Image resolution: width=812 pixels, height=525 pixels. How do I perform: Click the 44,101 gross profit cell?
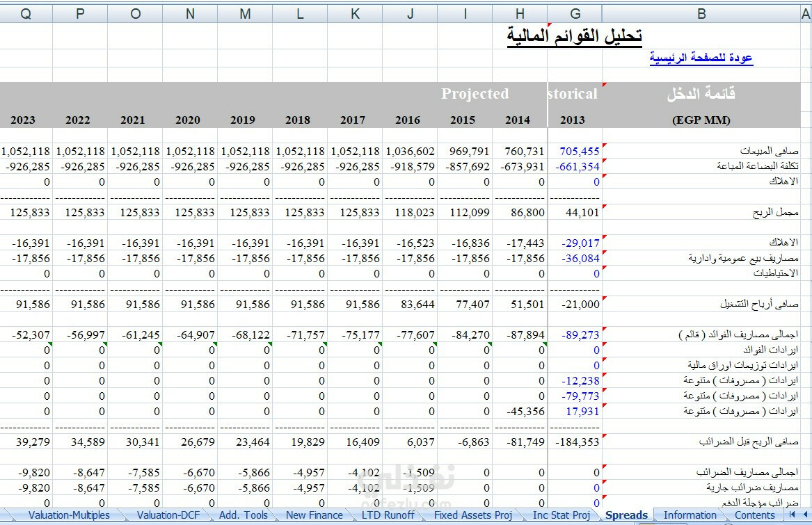pyautogui.click(x=575, y=212)
